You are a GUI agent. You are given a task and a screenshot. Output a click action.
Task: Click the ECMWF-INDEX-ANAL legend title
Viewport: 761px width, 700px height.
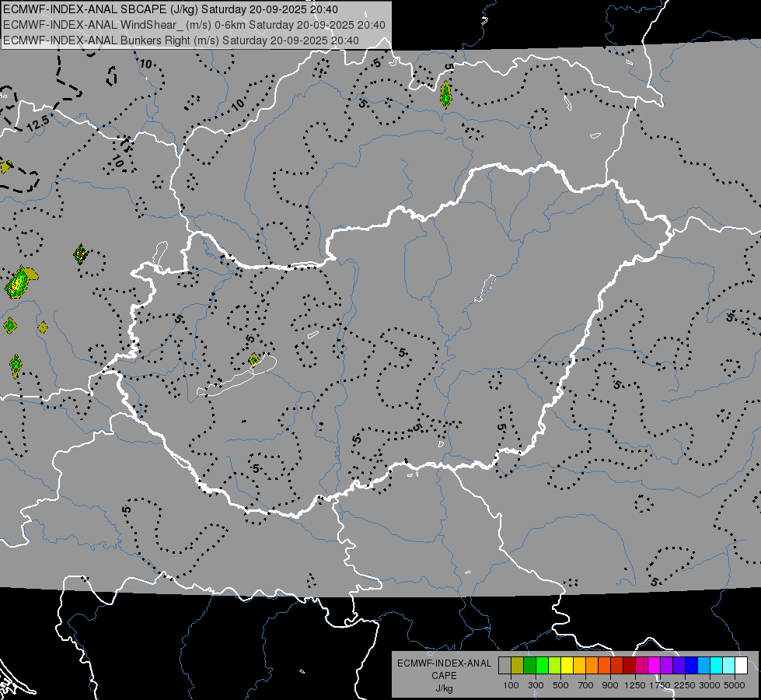coord(444,663)
